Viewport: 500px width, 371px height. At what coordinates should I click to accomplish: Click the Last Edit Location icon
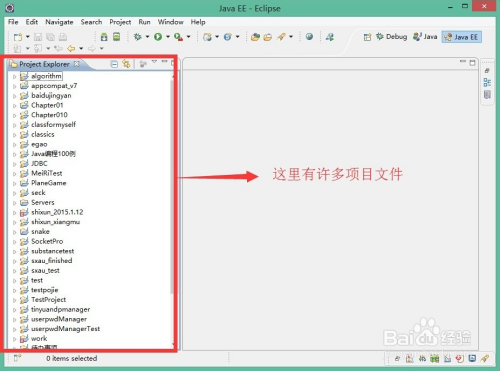[58, 49]
